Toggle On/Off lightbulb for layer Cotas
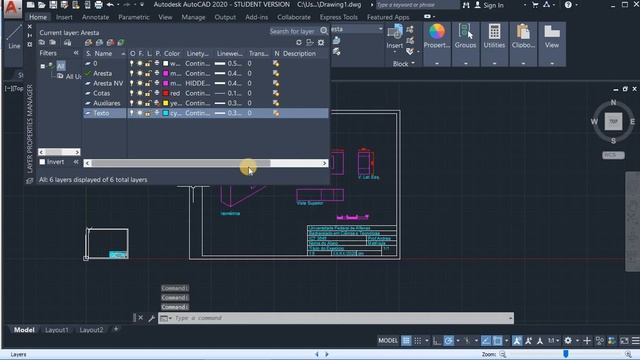640x360 pixels. pos(131,93)
